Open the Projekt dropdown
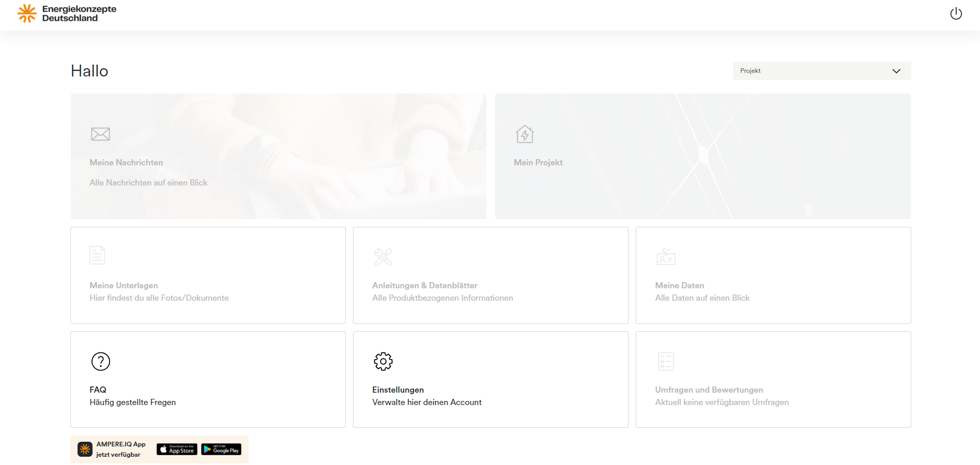 [x=821, y=71]
